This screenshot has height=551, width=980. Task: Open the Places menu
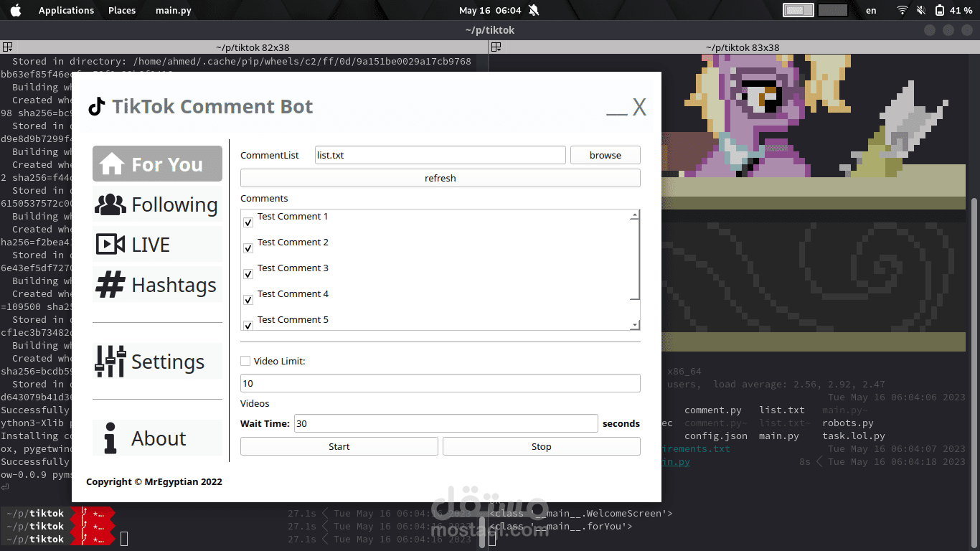122,10
